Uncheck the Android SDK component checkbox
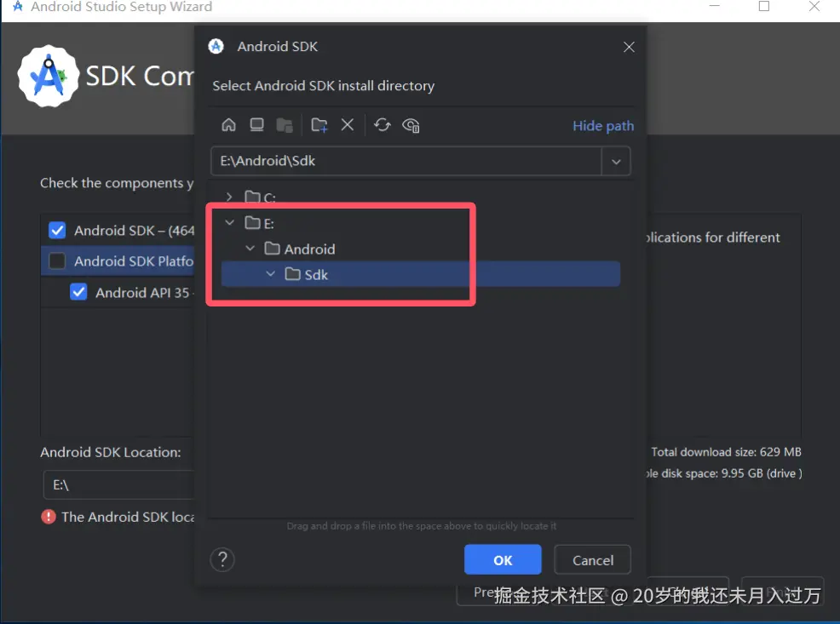840x624 pixels. point(57,230)
